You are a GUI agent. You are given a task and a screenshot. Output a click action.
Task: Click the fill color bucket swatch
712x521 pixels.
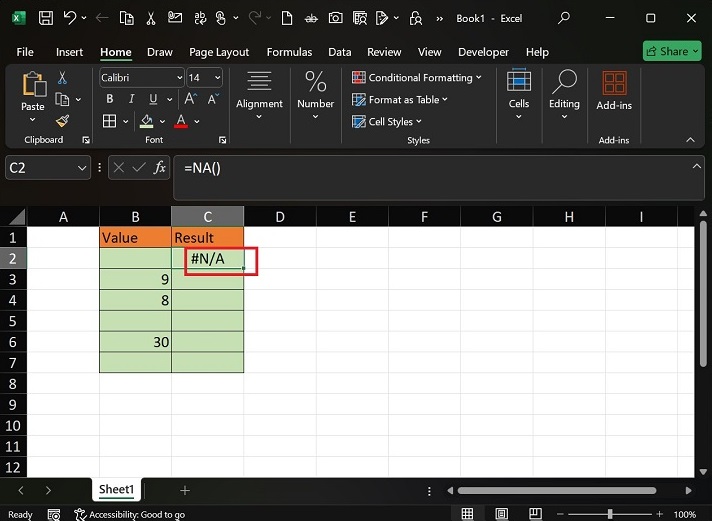pos(146,121)
